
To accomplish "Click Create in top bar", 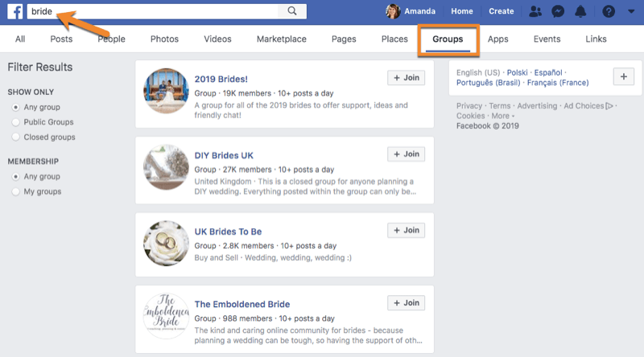I will pyautogui.click(x=501, y=11).
